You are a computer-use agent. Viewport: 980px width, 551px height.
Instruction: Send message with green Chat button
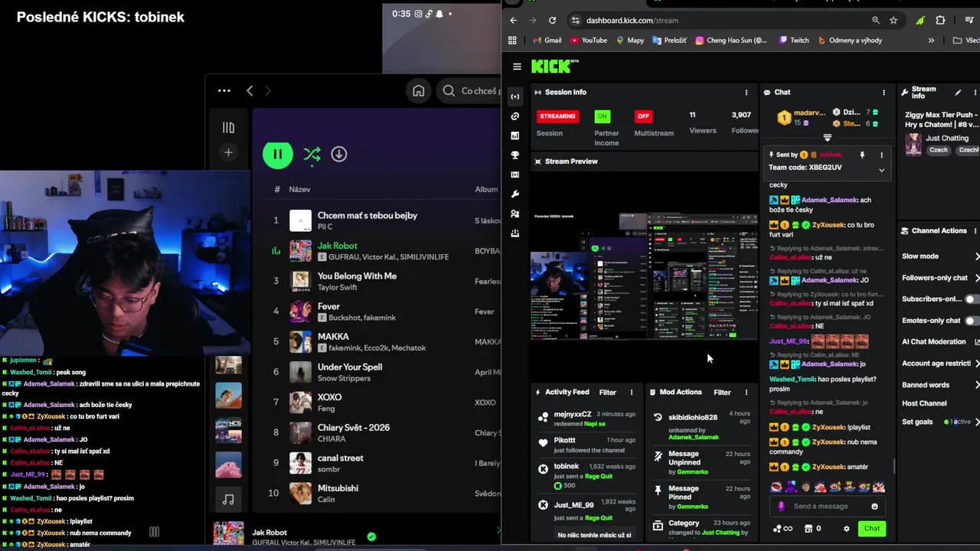pyautogui.click(x=872, y=528)
